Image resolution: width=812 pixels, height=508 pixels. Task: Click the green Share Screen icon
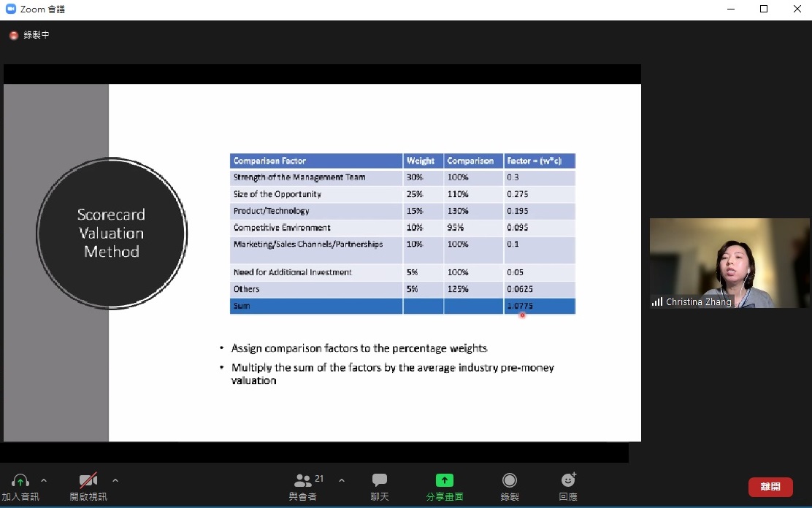[x=445, y=480]
